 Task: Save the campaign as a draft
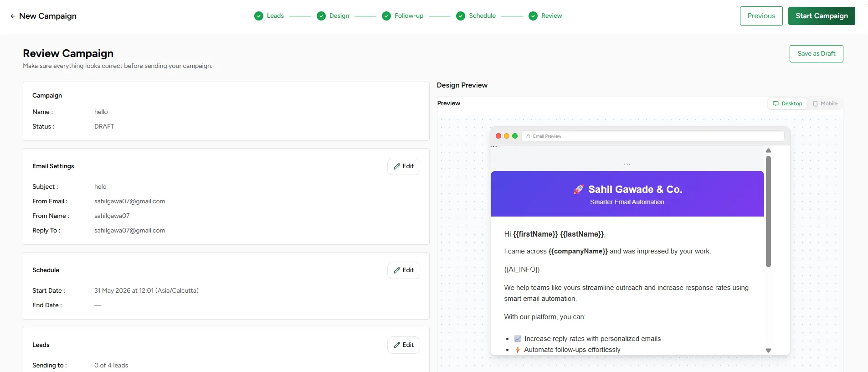click(817, 54)
